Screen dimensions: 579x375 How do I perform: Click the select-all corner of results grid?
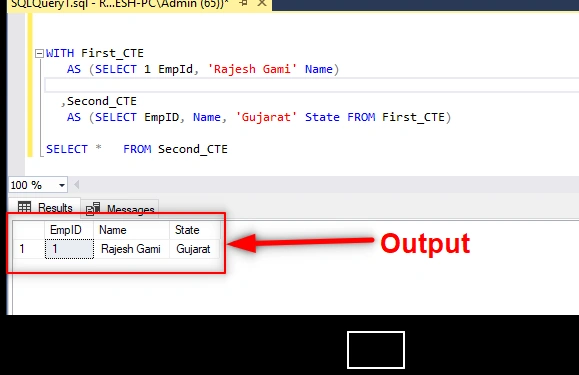(x=29, y=230)
